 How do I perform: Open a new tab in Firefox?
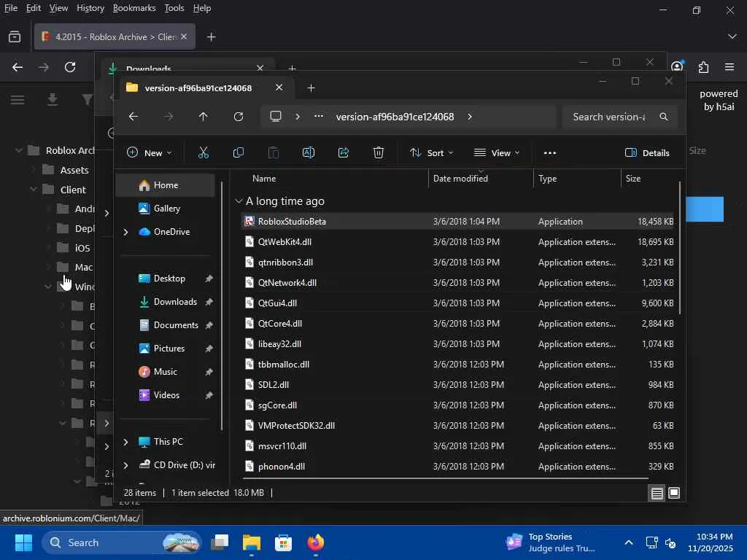(x=211, y=36)
